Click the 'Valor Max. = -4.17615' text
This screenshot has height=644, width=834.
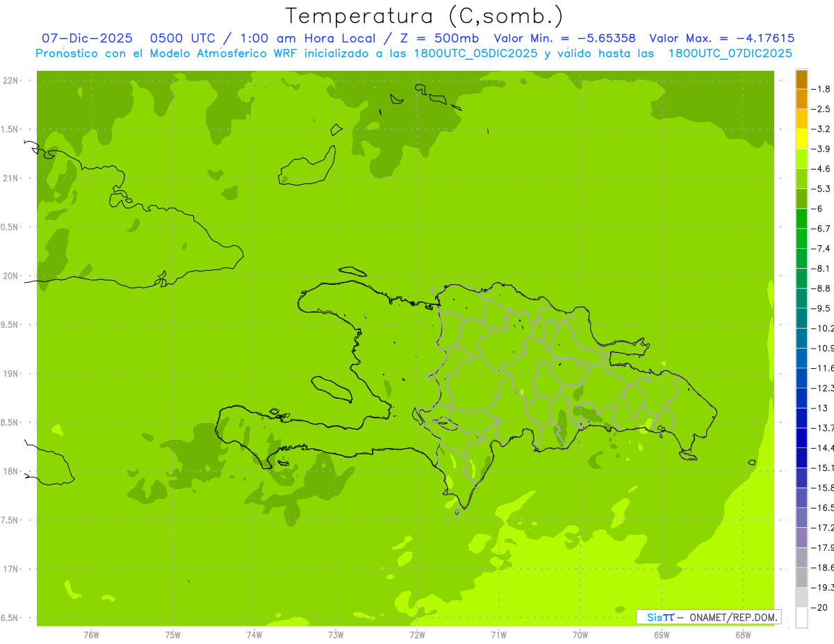721,38
